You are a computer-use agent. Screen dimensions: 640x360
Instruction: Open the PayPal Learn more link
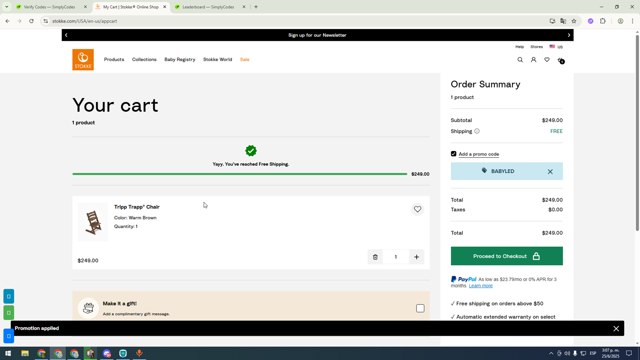coord(480,286)
